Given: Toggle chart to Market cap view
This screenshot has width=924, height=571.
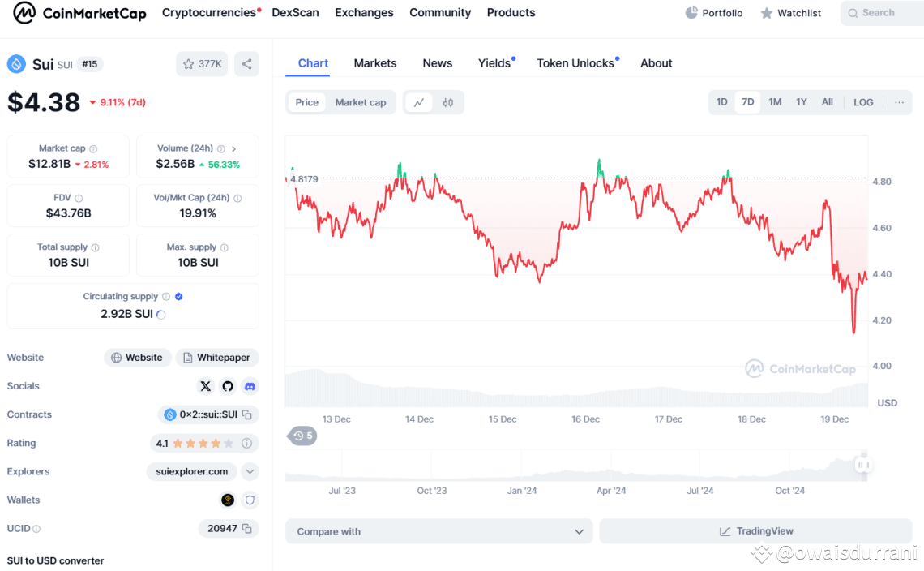Looking at the screenshot, I should (x=361, y=103).
